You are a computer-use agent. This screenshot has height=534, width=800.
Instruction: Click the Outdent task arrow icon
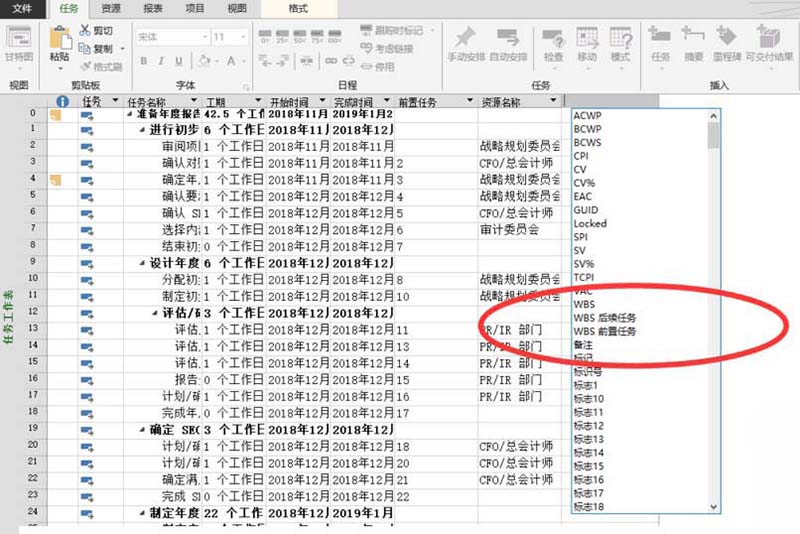264,61
